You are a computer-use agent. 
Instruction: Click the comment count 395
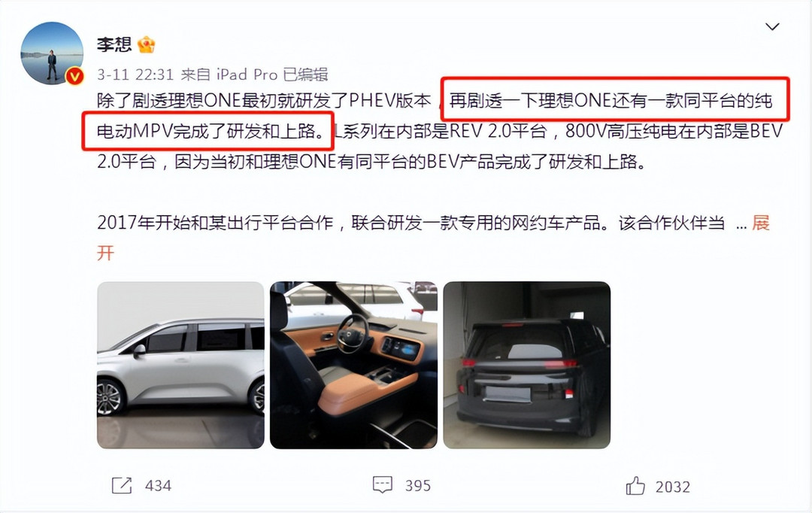(418, 486)
